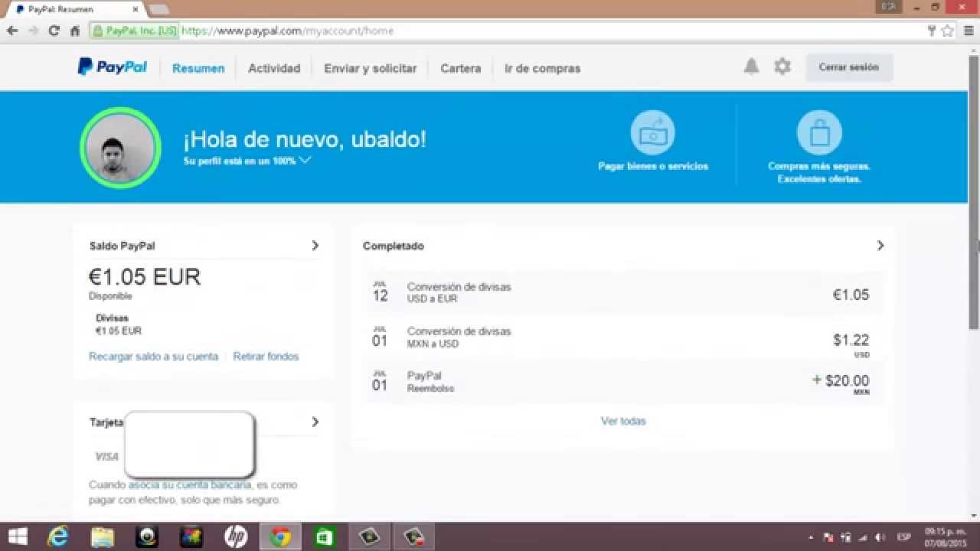Viewport: 980px width, 551px height.
Task: Click the €1.05 EUR balance amount
Action: click(145, 277)
